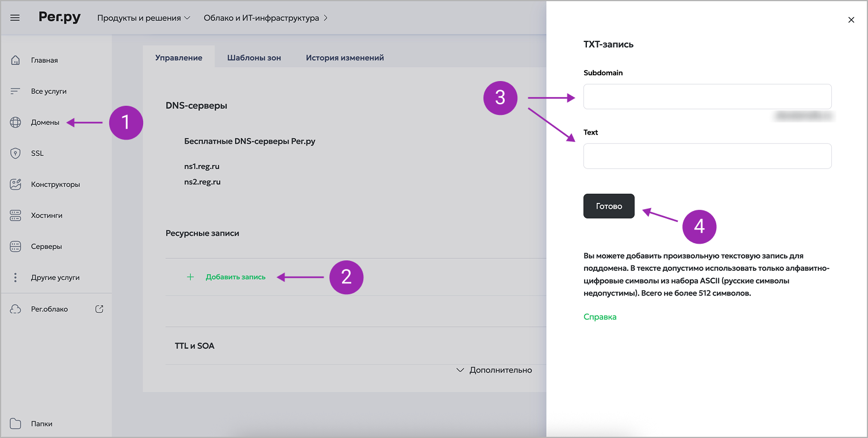Viewport: 868px width, 438px height.
Task: Click the plus icon beside Добавить запись
Action: [x=190, y=277]
